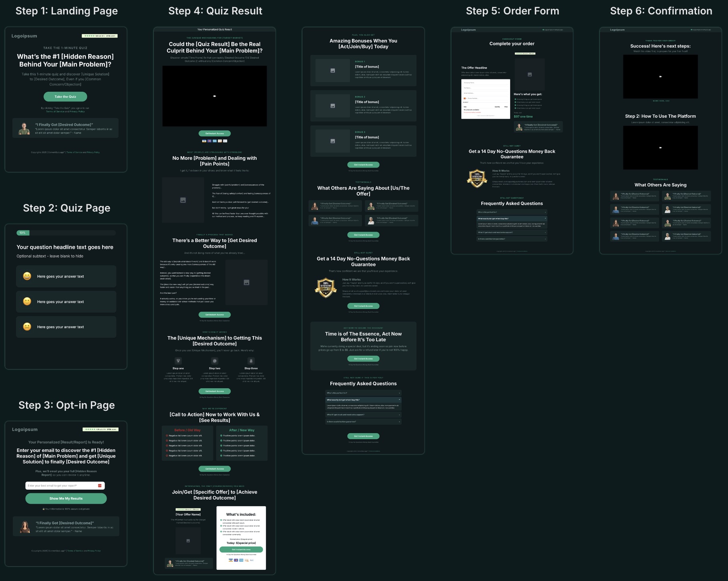This screenshot has width=728, height=581.
Task: Click the Logoipsum logo on the Confirmation page
Action: point(617,30)
